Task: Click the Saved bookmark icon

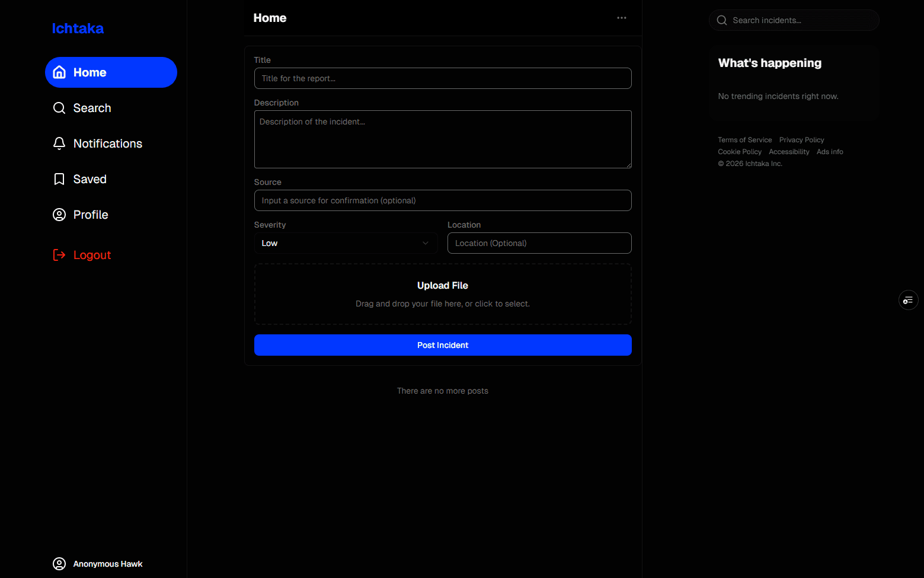Action: pos(59,179)
